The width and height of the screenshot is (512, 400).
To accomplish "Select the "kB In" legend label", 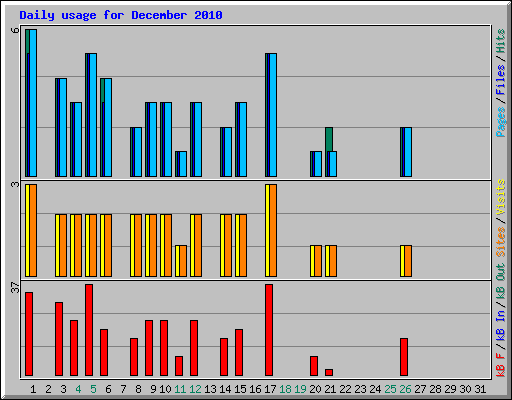I will click(500, 325).
